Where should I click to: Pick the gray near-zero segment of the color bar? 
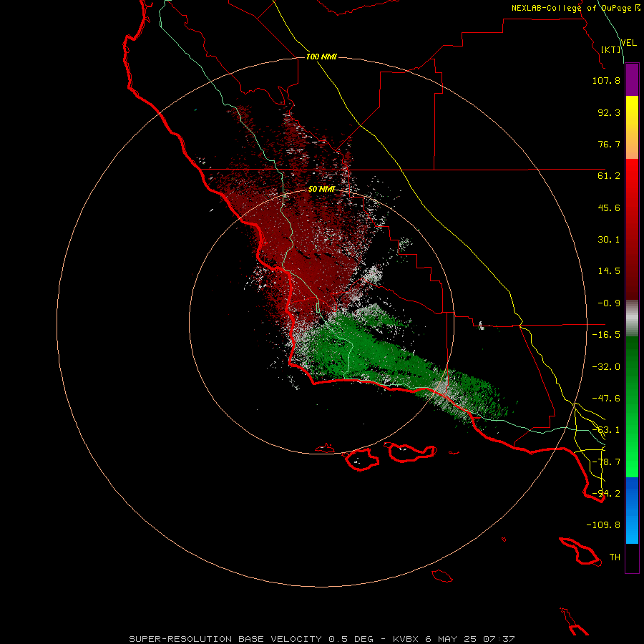(x=632, y=318)
